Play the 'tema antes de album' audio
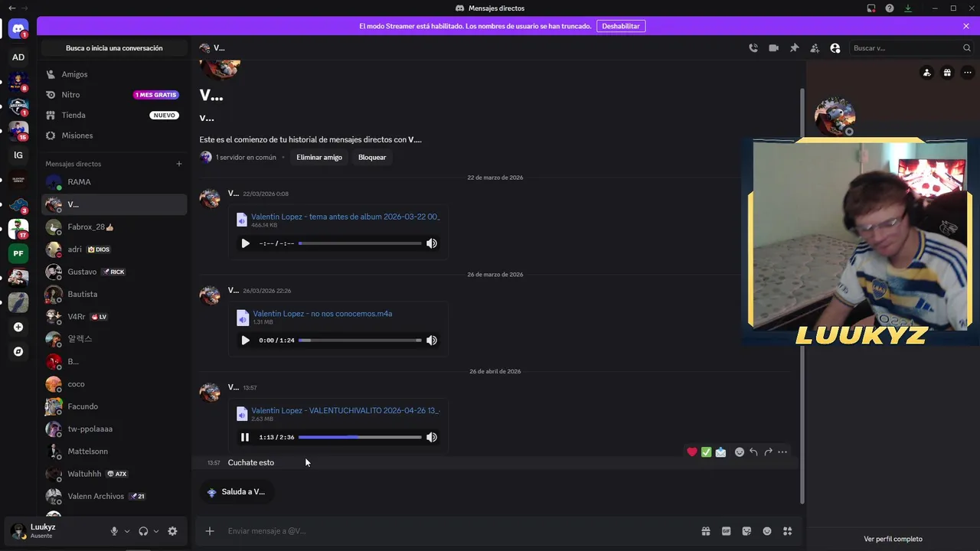Viewport: 980px width, 551px height. point(245,243)
